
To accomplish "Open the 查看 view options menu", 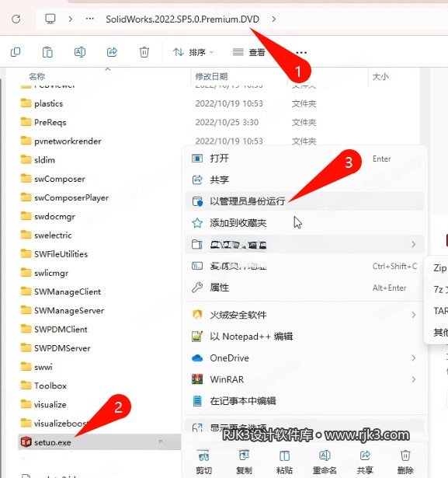I will tap(248, 52).
